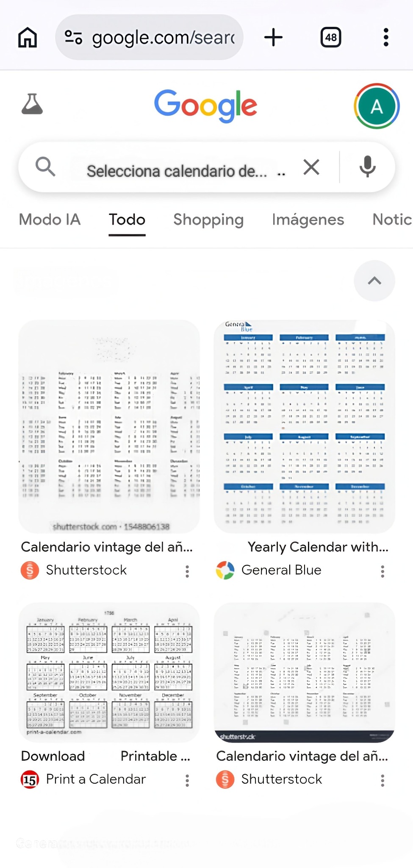Open a new tab with plus icon
This screenshot has height=868, width=413.
[x=273, y=37]
